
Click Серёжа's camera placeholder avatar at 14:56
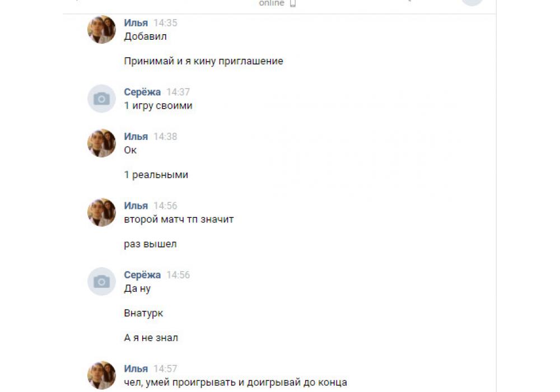(x=101, y=281)
